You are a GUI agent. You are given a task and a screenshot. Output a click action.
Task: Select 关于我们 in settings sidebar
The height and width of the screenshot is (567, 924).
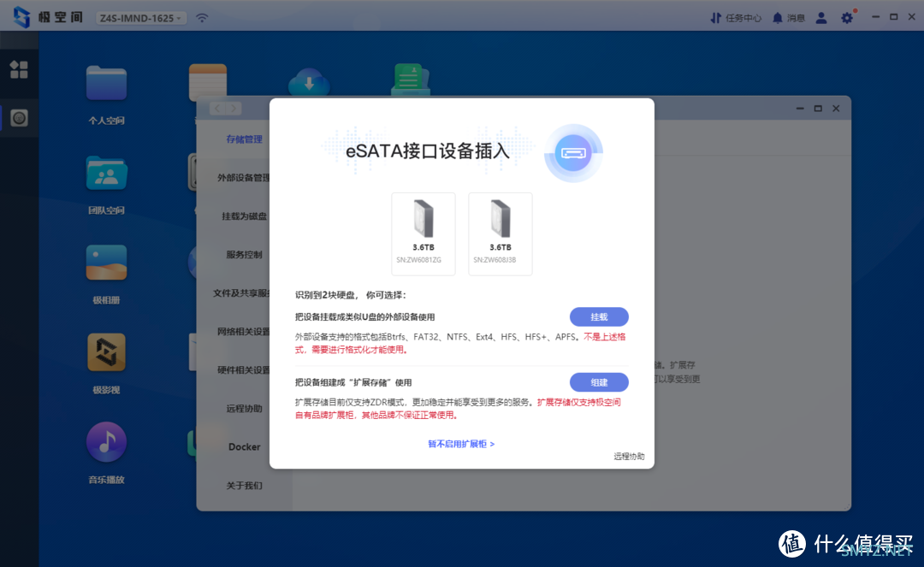tap(244, 485)
